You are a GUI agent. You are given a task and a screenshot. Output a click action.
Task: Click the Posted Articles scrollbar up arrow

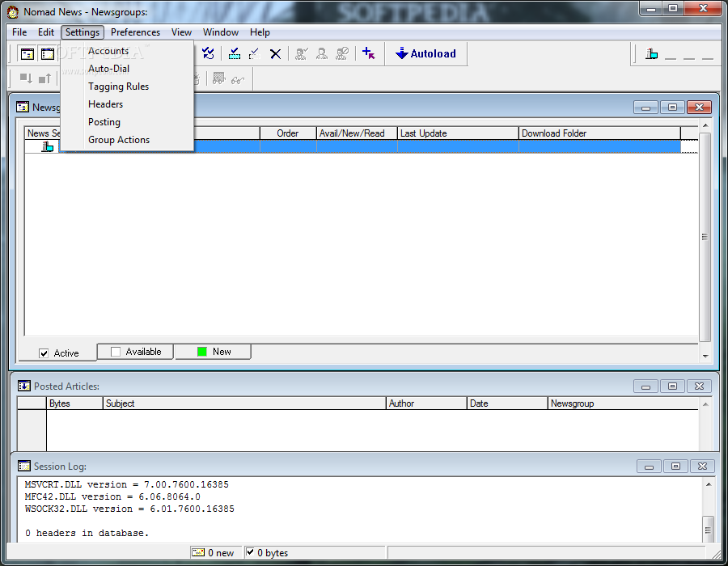[705, 404]
